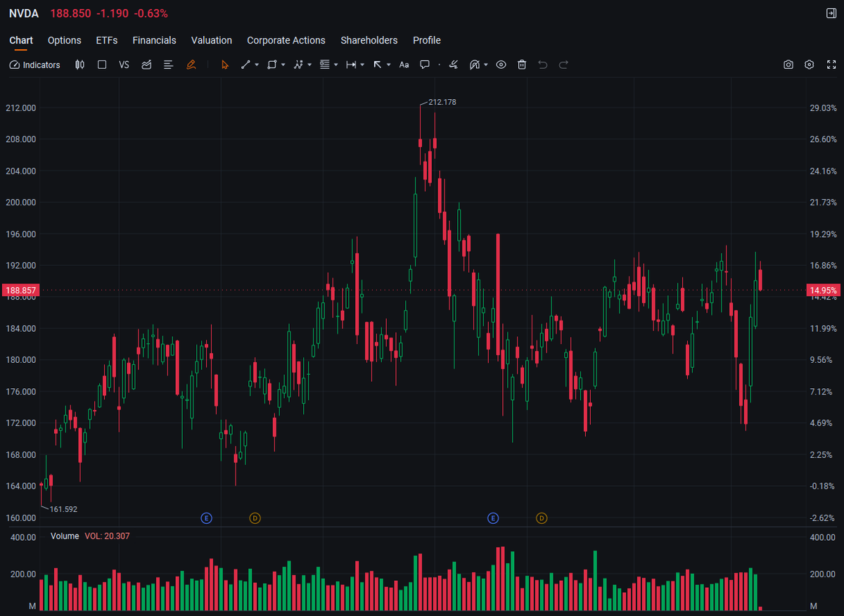This screenshot has height=616, width=844.
Task: Switch to the Chart tab
Action: tap(21, 40)
